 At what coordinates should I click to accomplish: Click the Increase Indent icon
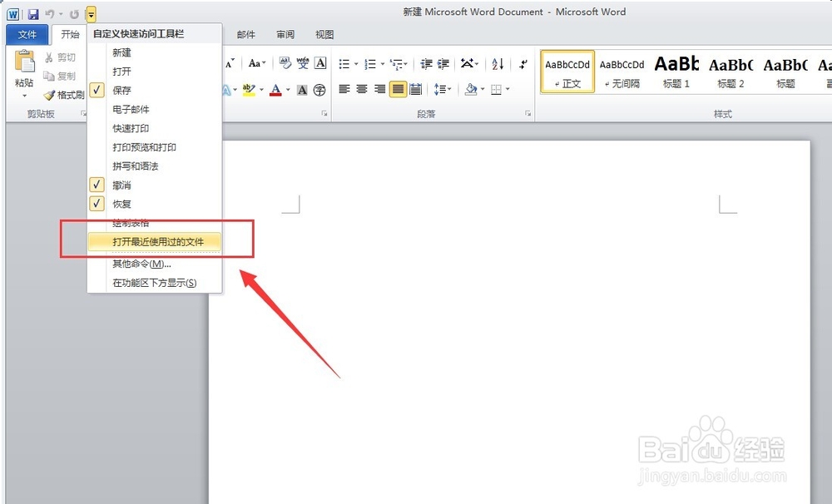443,64
